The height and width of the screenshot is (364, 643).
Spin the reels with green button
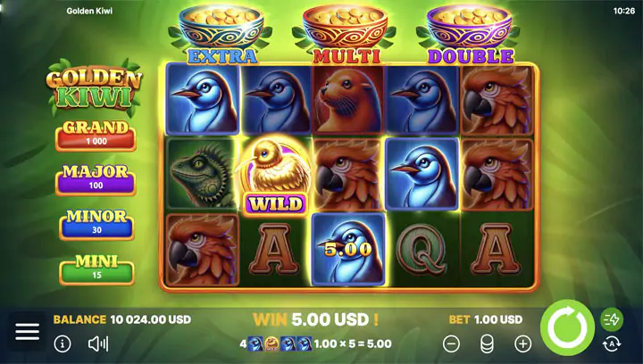point(567,327)
